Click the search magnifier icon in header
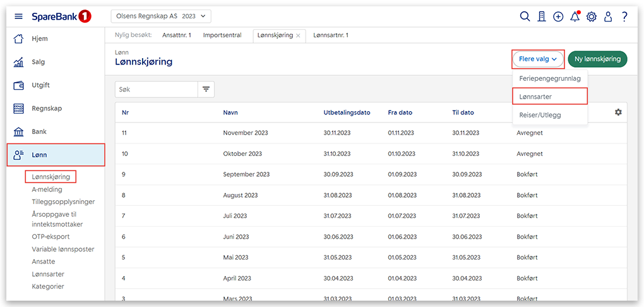 click(x=525, y=16)
